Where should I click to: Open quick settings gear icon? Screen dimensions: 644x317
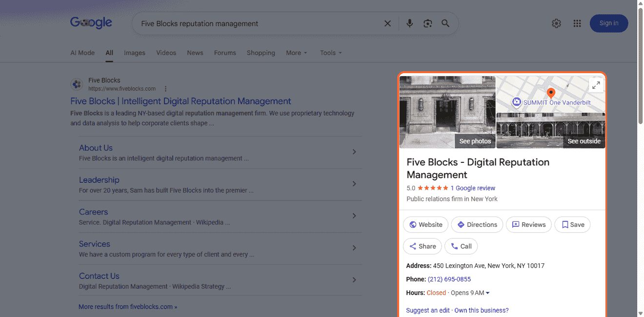(x=556, y=23)
